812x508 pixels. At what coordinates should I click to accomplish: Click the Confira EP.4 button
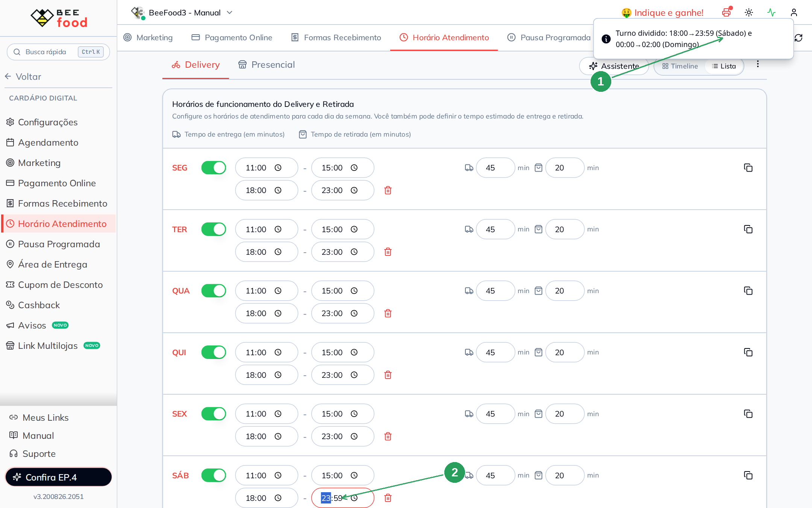click(58, 477)
